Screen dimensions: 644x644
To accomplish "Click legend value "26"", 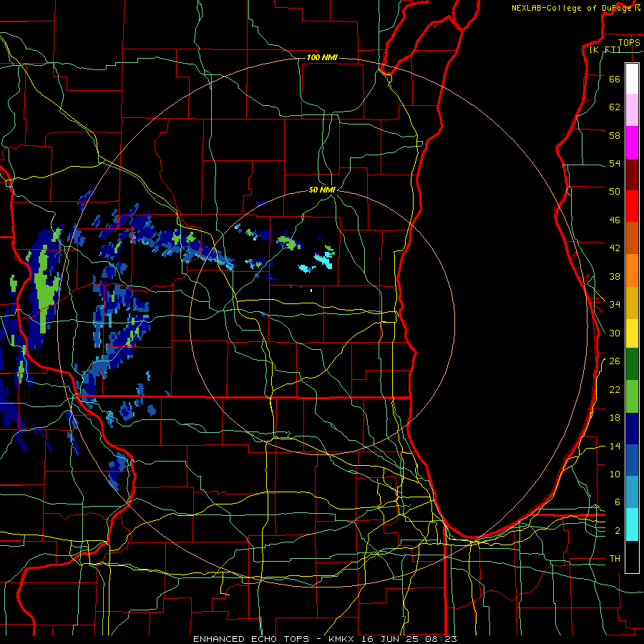I will coord(615,361).
